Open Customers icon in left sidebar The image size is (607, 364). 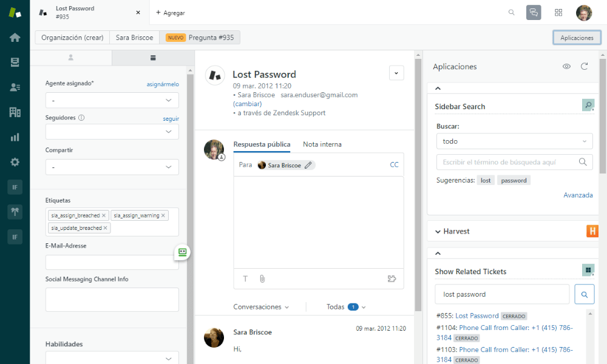click(x=15, y=87)
